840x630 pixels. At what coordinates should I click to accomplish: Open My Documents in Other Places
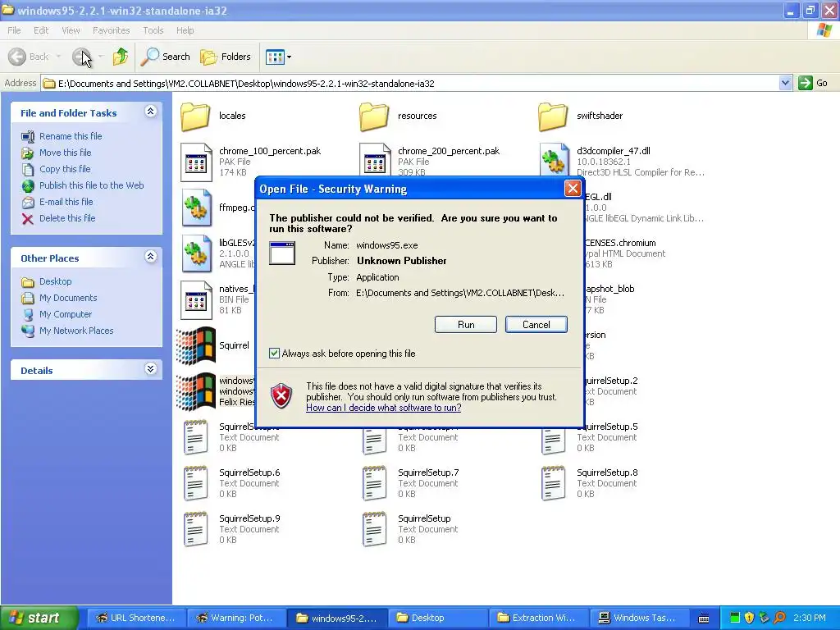click(68, 298)
